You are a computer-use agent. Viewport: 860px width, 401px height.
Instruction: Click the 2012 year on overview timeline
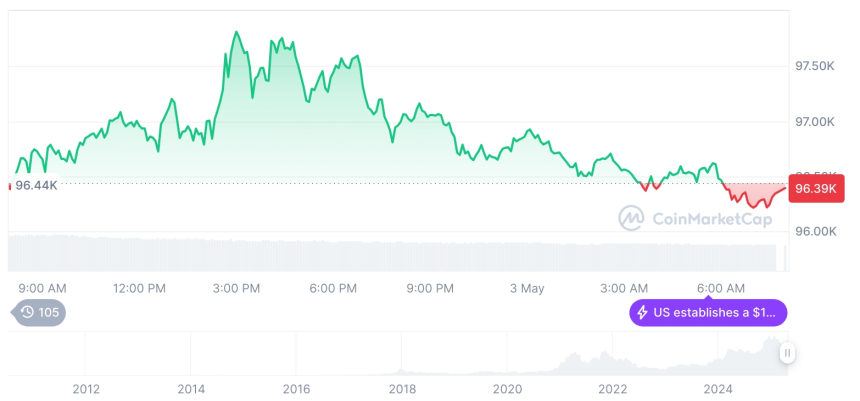86,388
